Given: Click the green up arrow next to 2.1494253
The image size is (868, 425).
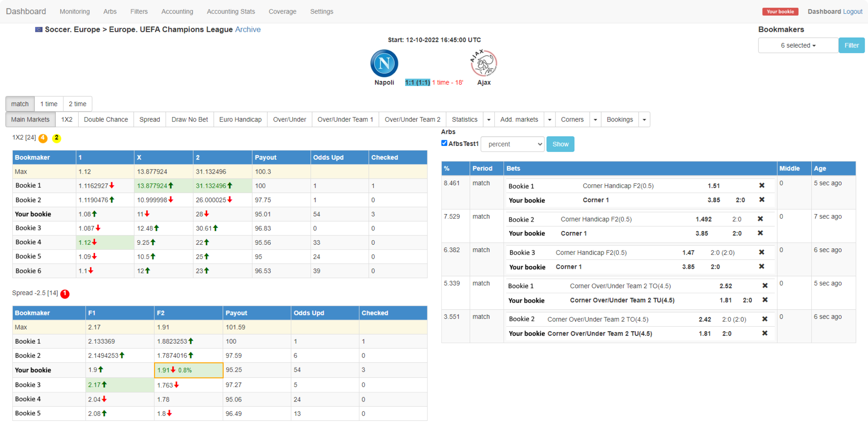Looking at the screenshot, I should 122,355.
